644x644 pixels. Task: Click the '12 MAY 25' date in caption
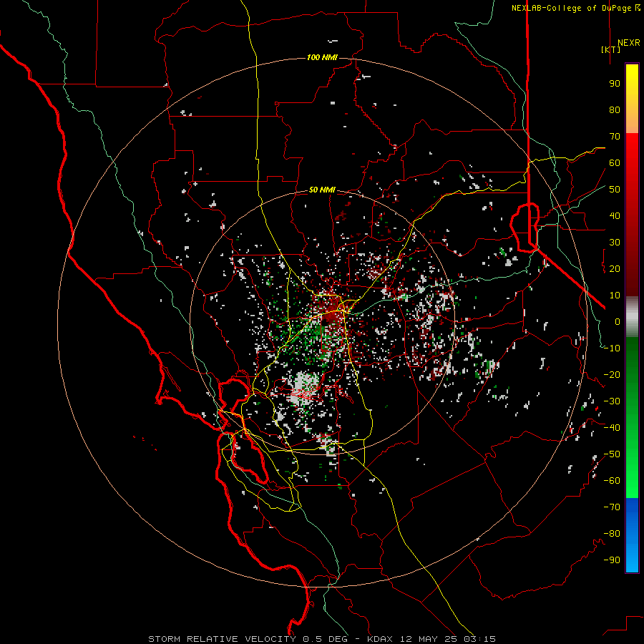pyautogui.click(x=429, y=639)
